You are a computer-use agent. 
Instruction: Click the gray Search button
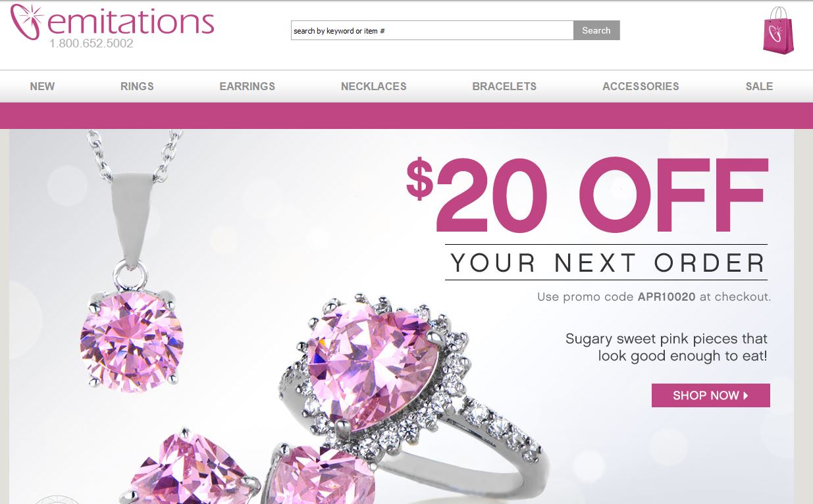[596, 30]
